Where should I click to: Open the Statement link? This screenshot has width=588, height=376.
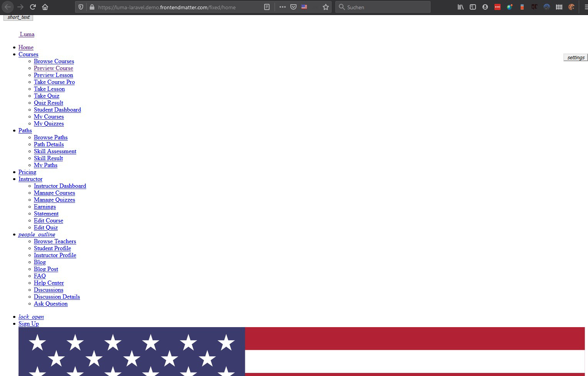click(x=46, y=214)
